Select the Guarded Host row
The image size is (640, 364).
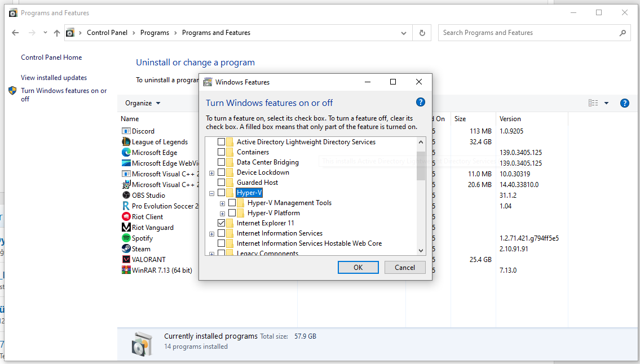[257, 183]
